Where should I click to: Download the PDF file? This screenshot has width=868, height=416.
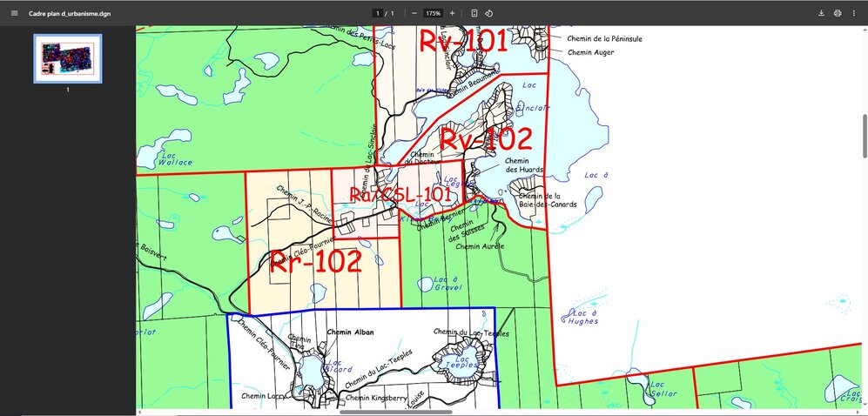[x=821, y=13]
